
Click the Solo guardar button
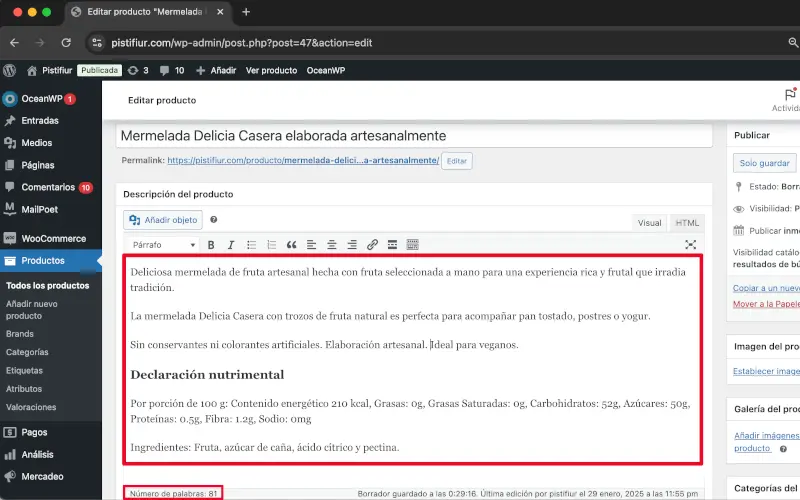pyautogui.click(x=764, y=163)
